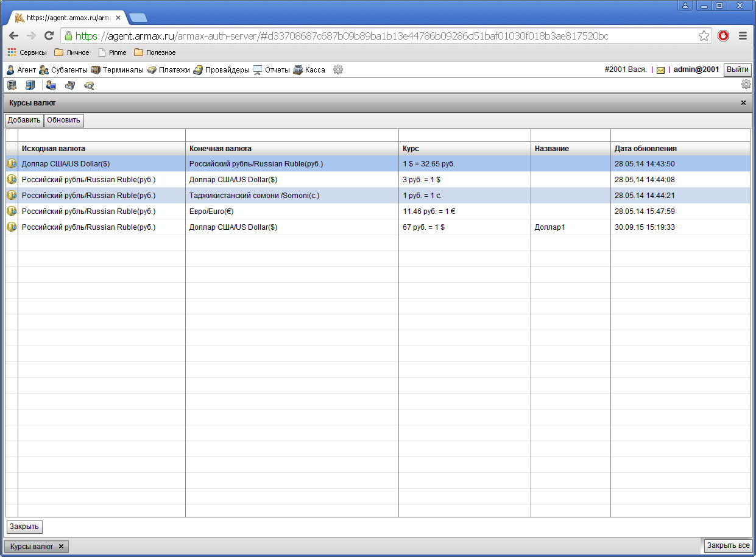The image size is (756, 557).
Task: Click the '28.05.14 14:44:21' date cell
Action: (x=680, y=196)
